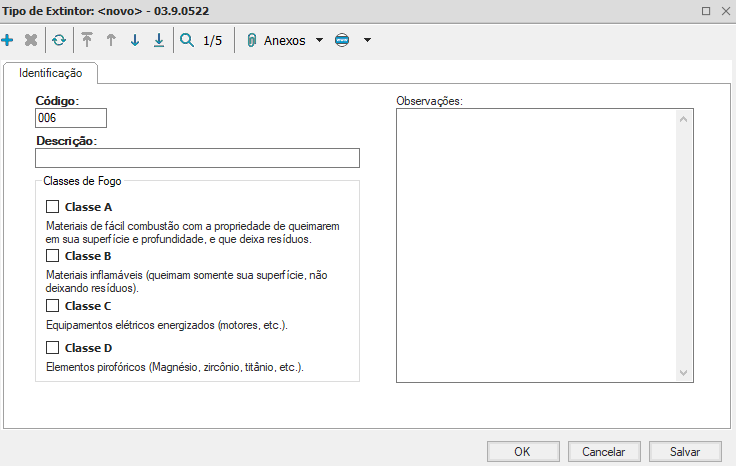This screenshot has height=466, width=736.
Task: Click the Observações scrollbar down arrow
Action: 684,372
